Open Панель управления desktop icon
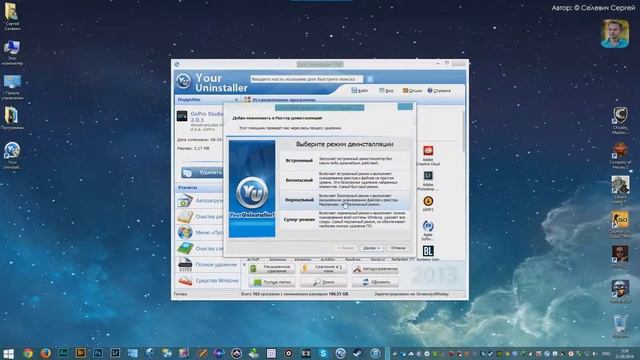 tap(12, 87)
